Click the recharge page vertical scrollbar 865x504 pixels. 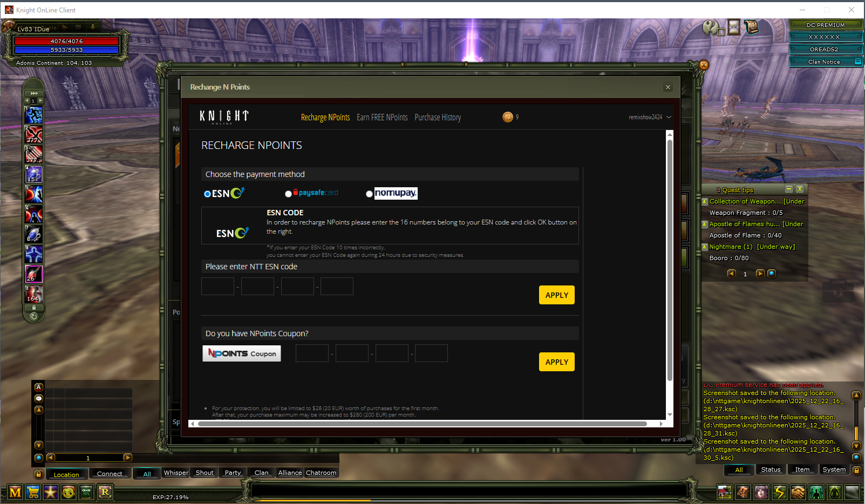tap(670, 260)
